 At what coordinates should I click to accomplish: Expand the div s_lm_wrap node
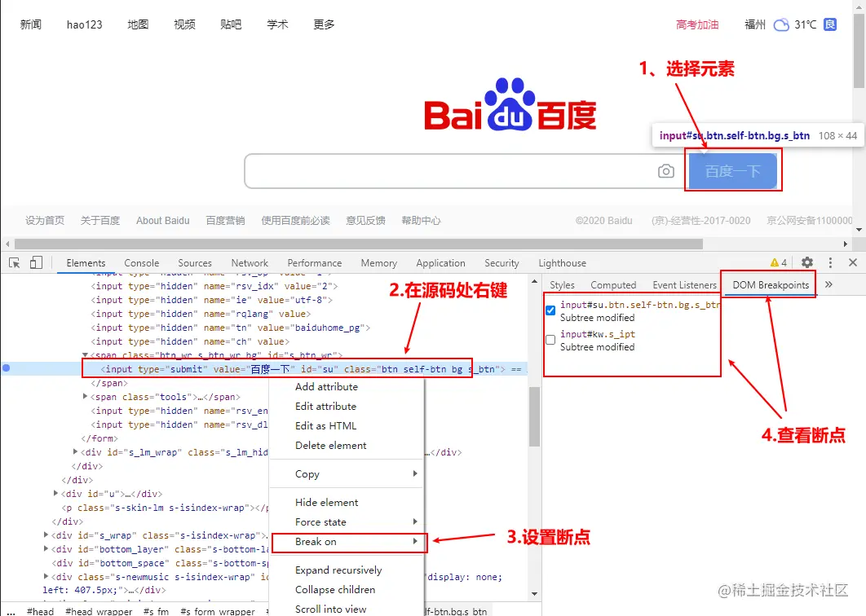(75, 451)
